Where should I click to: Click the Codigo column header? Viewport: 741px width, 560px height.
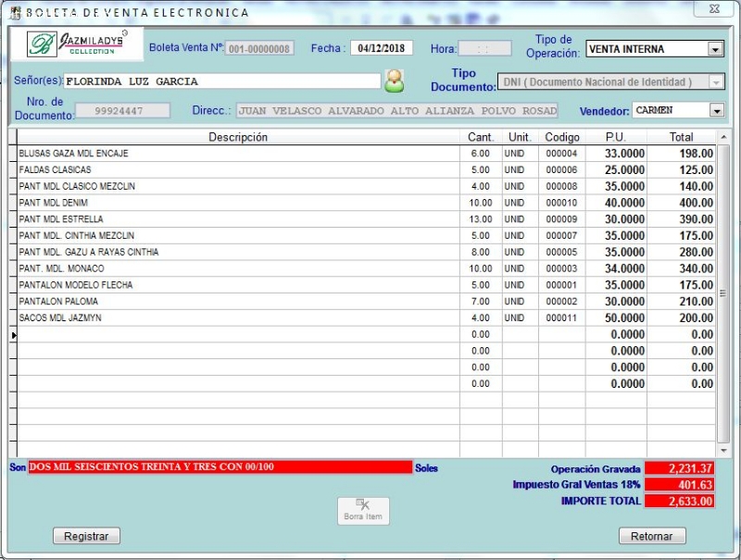pos(562,137)
